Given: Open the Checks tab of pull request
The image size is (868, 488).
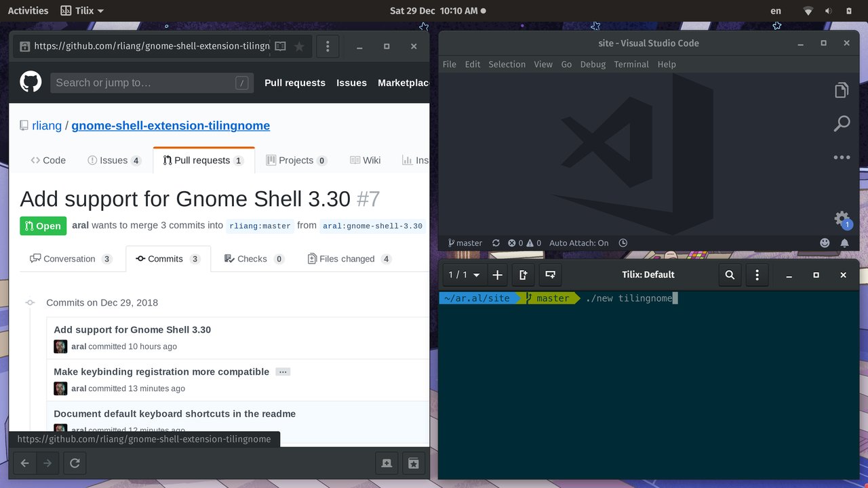Looking at the screenshot, I should click(254, 259).
